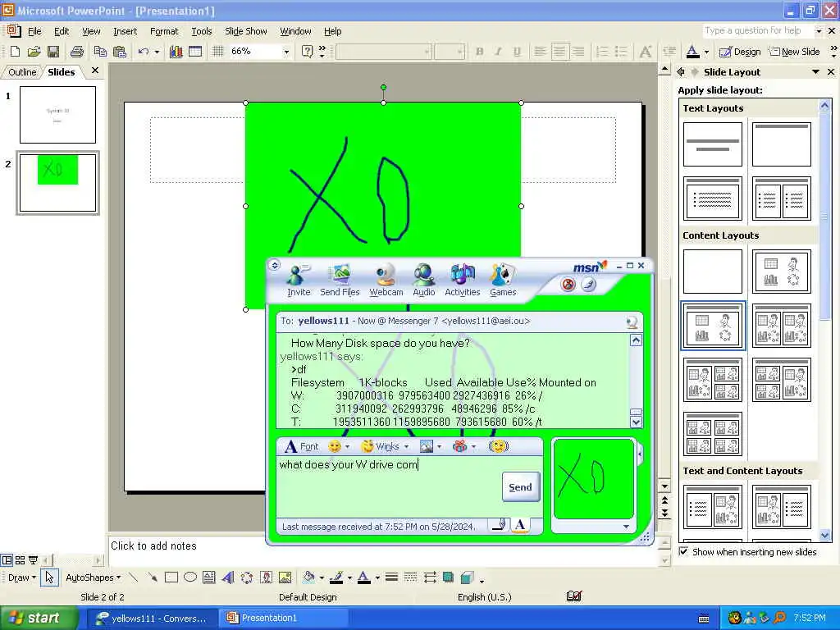Select the Rectangle drawing tool
Screen dimensions: 840x630
pos(171,577)
